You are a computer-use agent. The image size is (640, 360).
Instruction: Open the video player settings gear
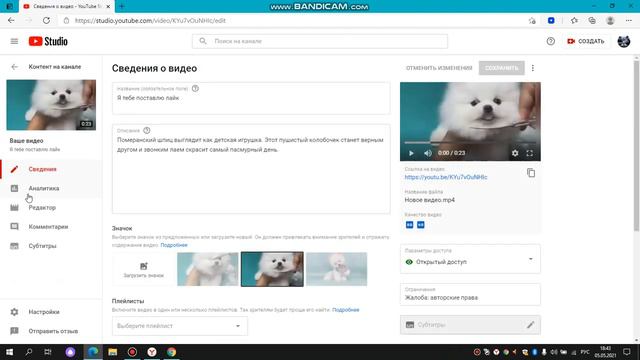click(515, 153)
